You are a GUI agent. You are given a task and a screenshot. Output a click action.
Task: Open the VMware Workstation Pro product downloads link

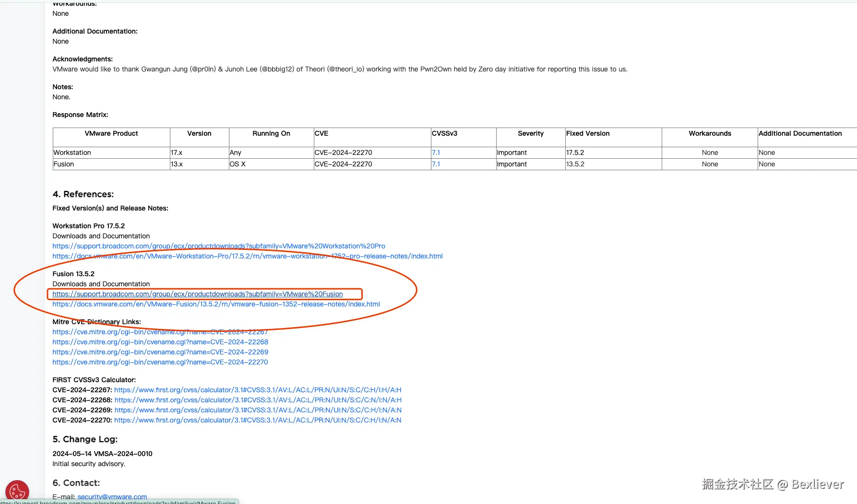219,246
